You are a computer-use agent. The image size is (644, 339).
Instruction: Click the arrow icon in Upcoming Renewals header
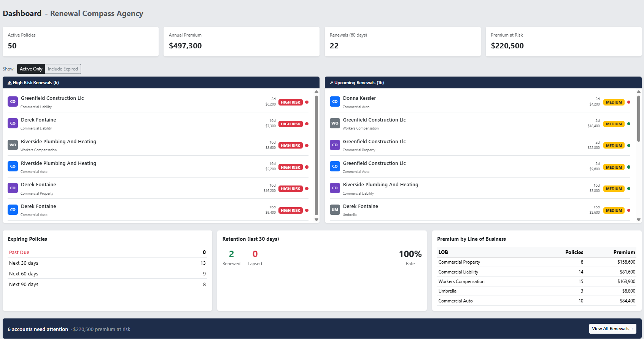(331, 83)
